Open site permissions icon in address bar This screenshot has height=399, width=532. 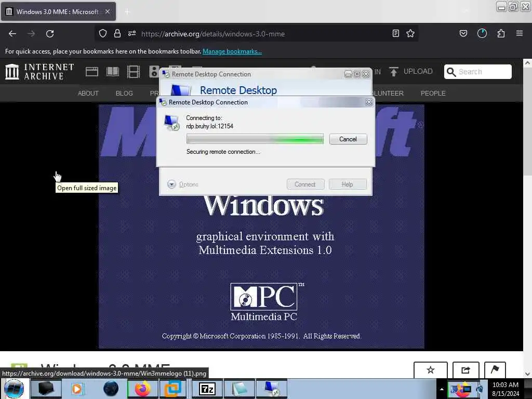pyautogui.click(x=132, y=34)
